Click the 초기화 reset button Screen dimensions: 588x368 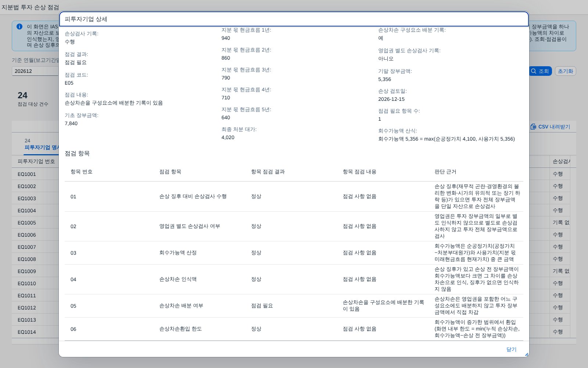tap(565, 71)
